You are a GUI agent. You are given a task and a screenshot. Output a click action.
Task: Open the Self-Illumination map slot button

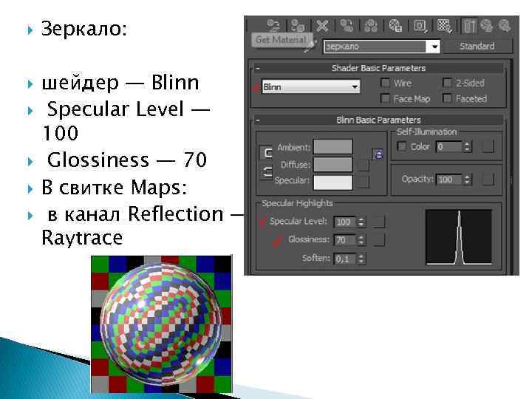(x=488, y=146)
